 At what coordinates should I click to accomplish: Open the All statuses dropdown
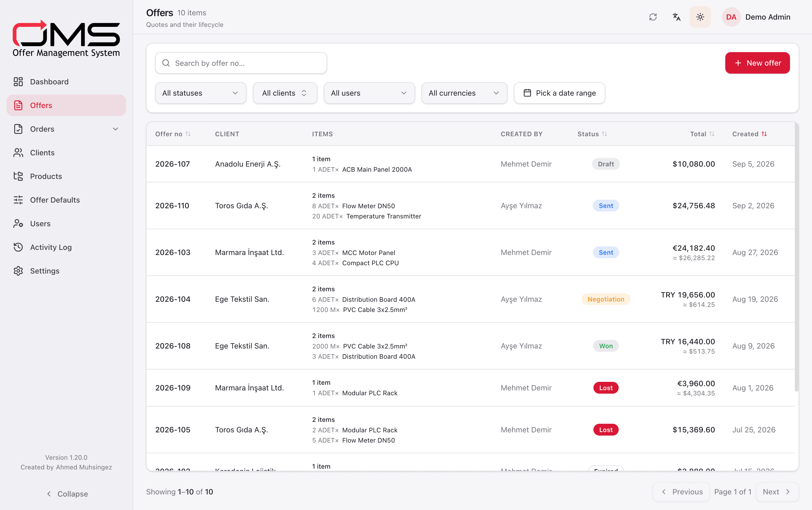pyautogui.click(x=201, y=93)
